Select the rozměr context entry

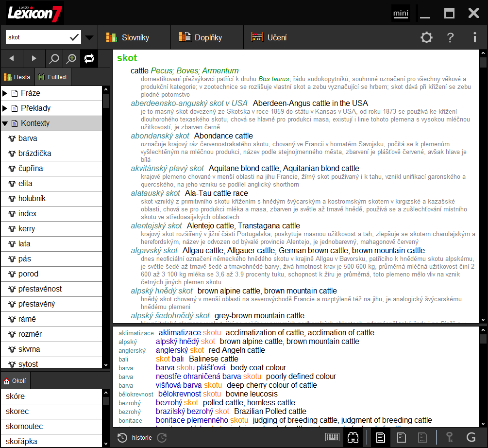click(x=51, y=334)
